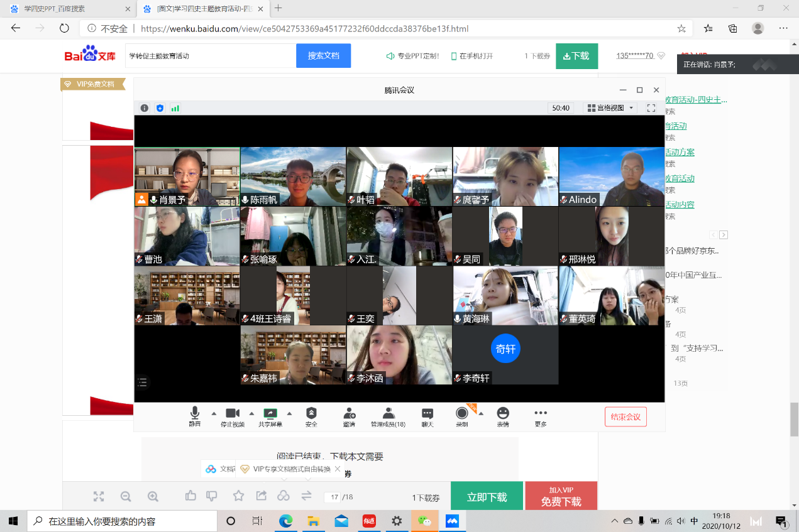Expand the arrow next to the mute button

coord(214,413)
